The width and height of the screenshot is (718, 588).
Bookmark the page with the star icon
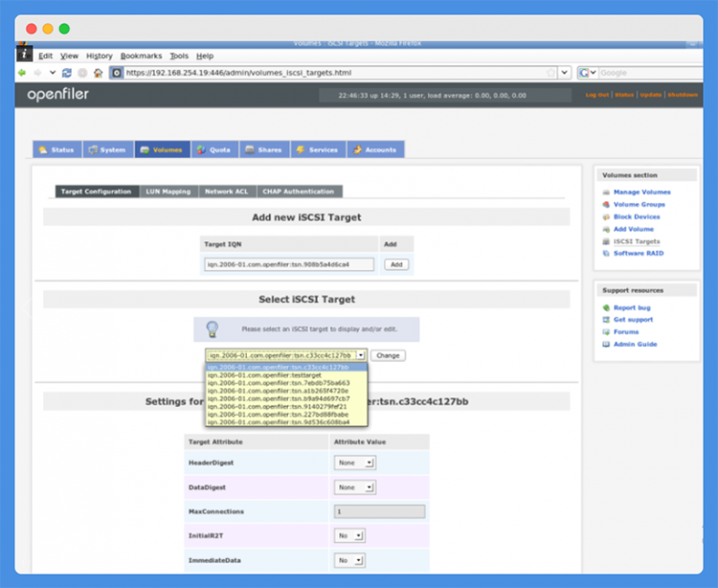pyautogui.click(x=551, y=73)
